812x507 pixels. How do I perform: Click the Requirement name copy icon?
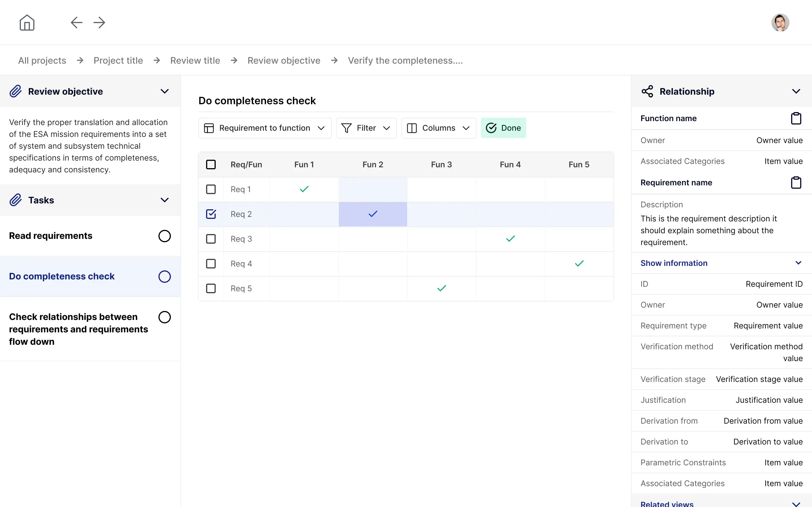coord(796,182)
